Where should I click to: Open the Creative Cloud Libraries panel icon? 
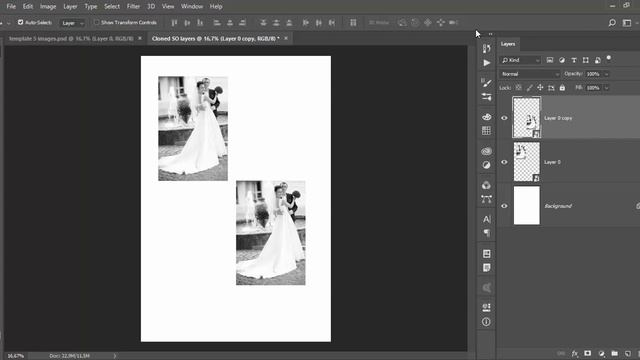[486, 151]
